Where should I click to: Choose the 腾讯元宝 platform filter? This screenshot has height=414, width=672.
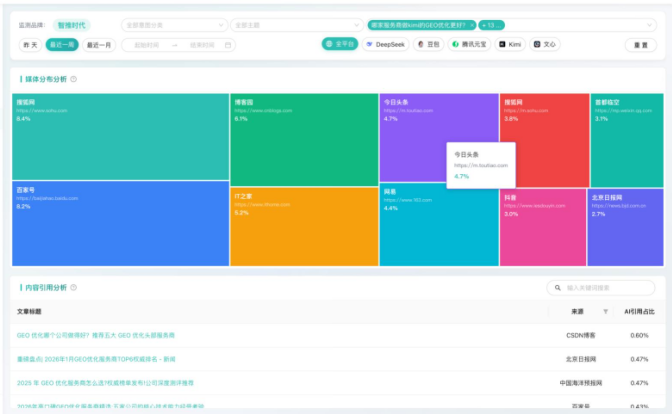pyautogui.click(x=472, y=44)
